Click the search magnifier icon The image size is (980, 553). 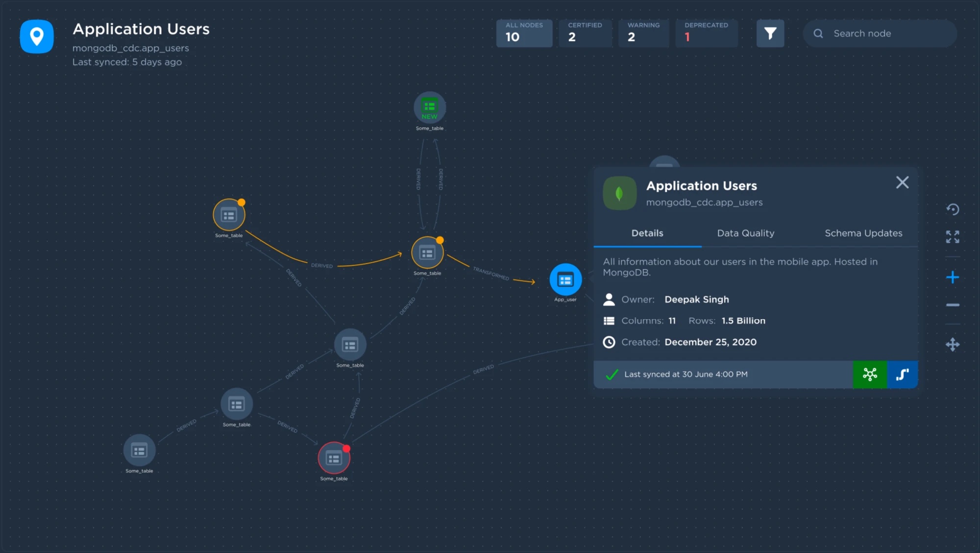818,33
